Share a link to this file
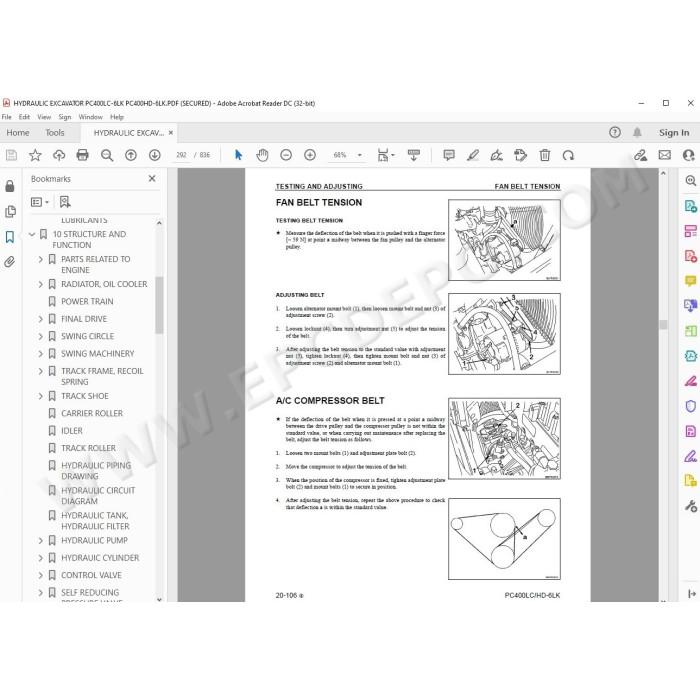Viewport: 700px width, 700px height. tap(641, 155)
